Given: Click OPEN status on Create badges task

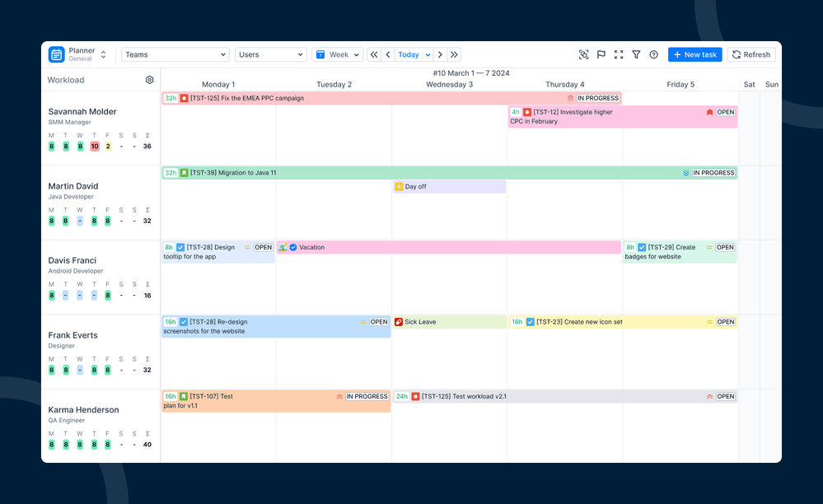Looking at the screenshot, I should [x=725, y=248].
